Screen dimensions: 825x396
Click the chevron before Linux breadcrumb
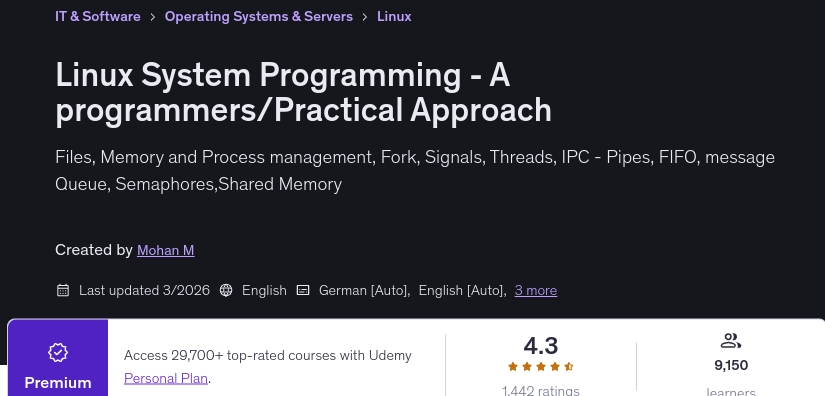pyautogui.click(x=365, y=17)
